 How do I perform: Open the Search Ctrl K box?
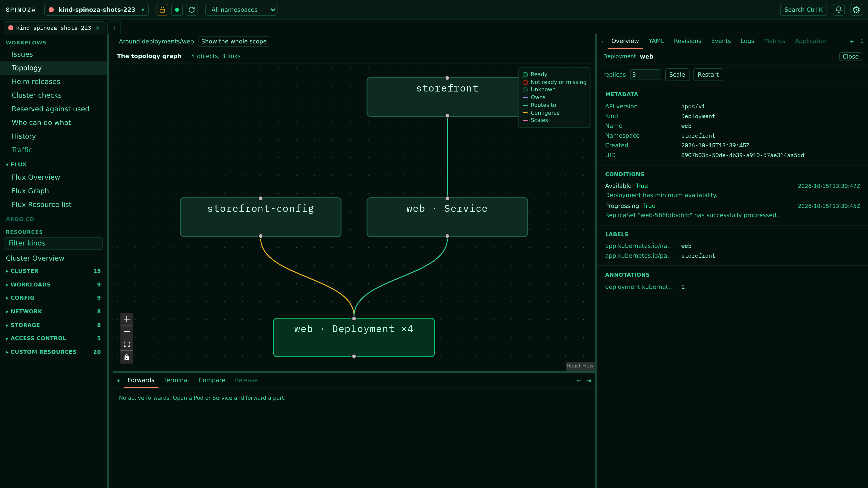pos(803,10)
